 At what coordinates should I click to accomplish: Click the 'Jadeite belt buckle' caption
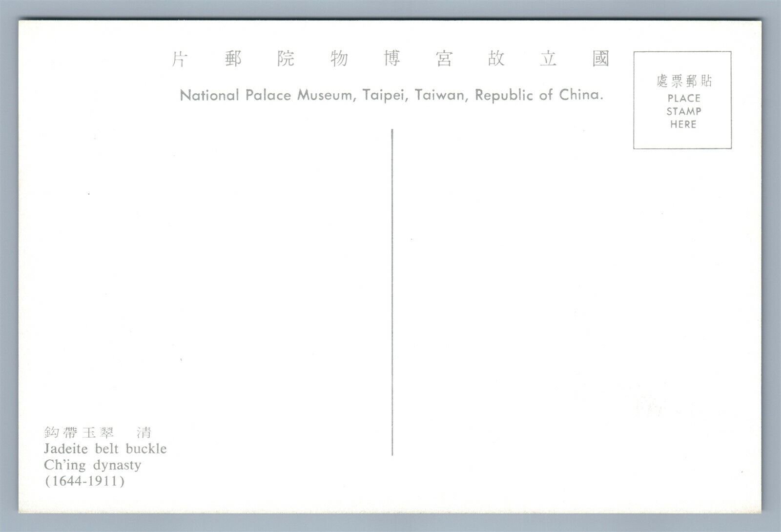pyautogui.click(x=105, y=449)
